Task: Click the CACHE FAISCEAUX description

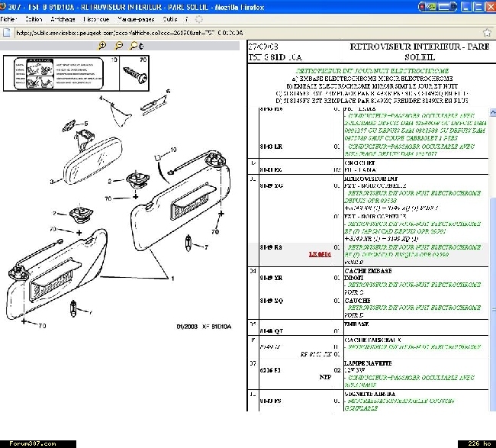Action: [x=373, y=340]
